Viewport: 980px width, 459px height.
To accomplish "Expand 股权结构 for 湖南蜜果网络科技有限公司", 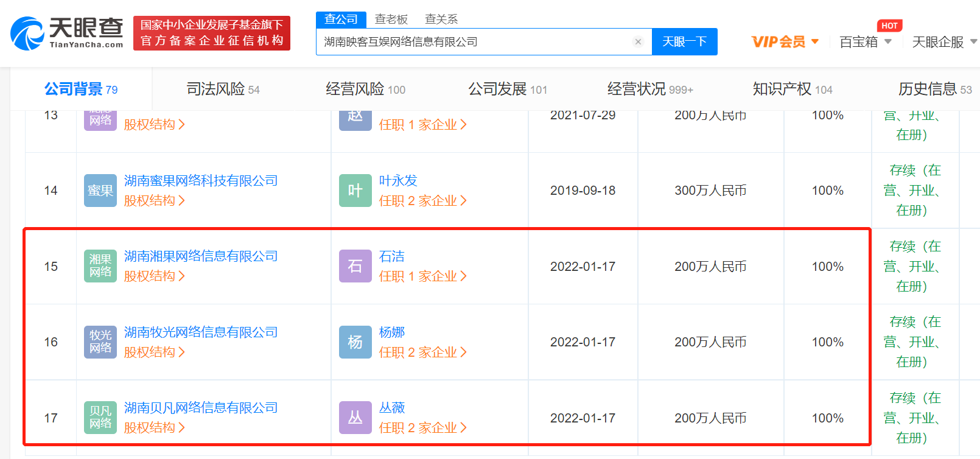I will pyautogui.click(x=155, y=201).
